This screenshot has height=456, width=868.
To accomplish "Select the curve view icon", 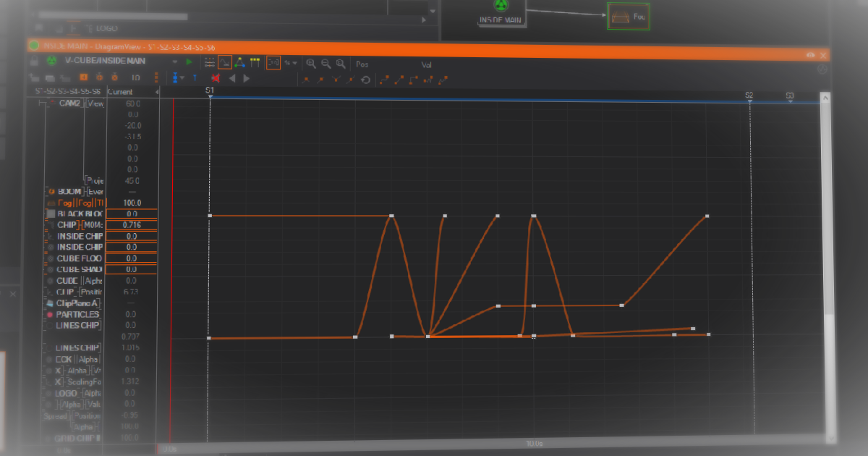I will coord(225,63).
